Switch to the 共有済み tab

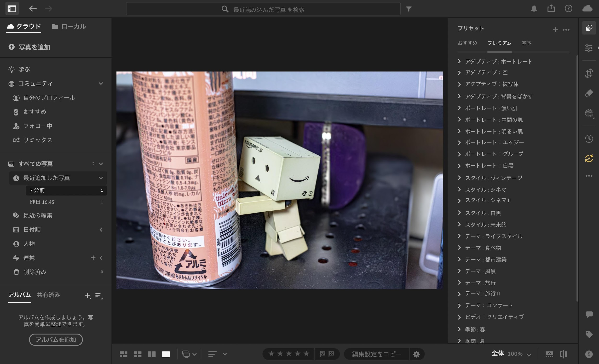click(x=48, y=295)
